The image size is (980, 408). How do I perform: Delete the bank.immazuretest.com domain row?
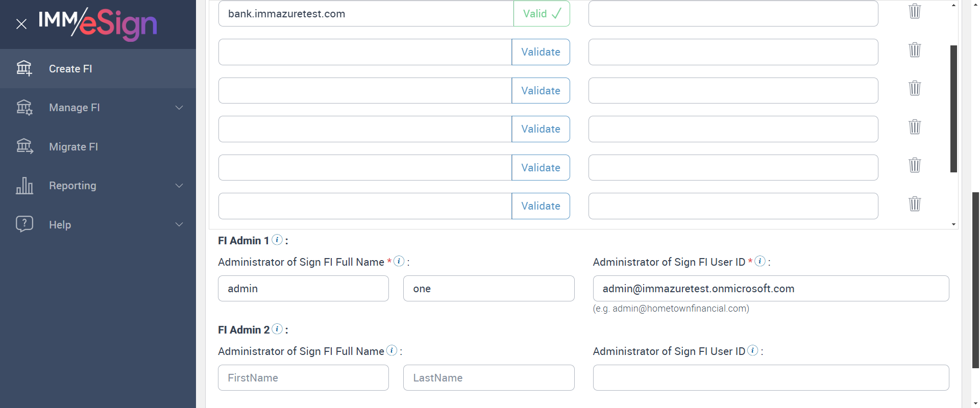[915, 11]
